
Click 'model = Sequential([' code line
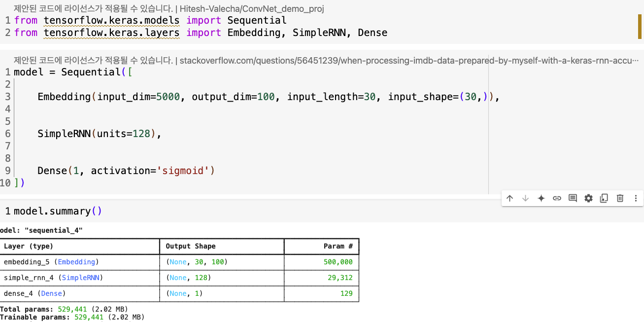(73, 72)
